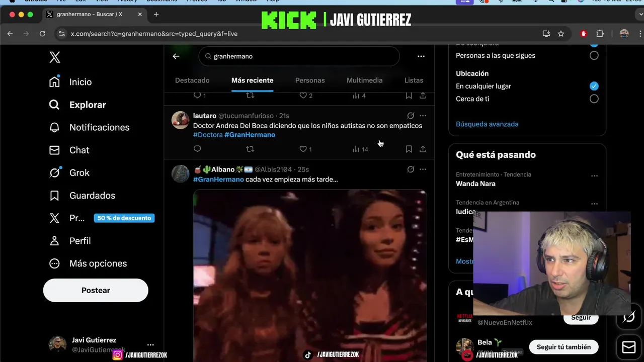The image size is (644, 362).
Task: Click browser back arrow
Action: click(x=10, y=34)
